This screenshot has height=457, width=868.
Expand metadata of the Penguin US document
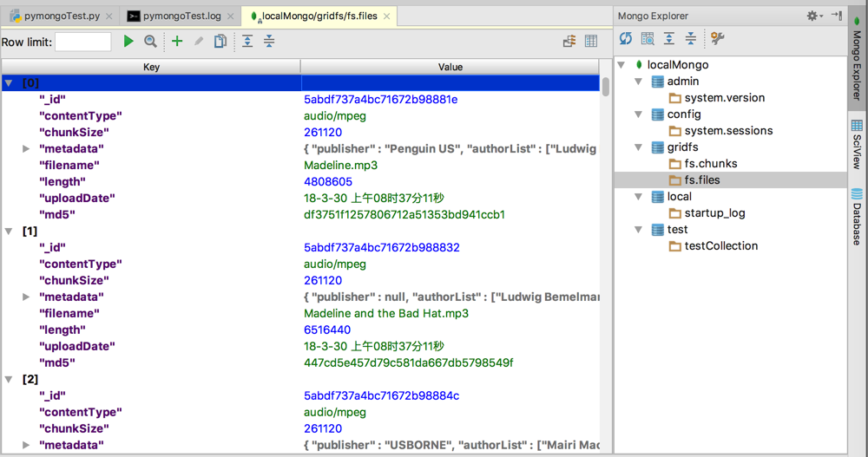[26, 149]
